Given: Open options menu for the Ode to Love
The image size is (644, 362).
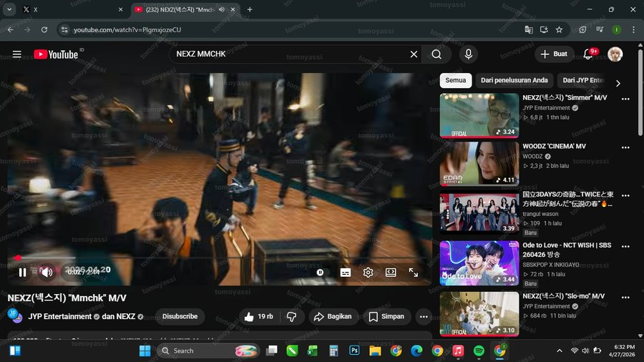Looking at the screenshot, I should click(625, 247).
